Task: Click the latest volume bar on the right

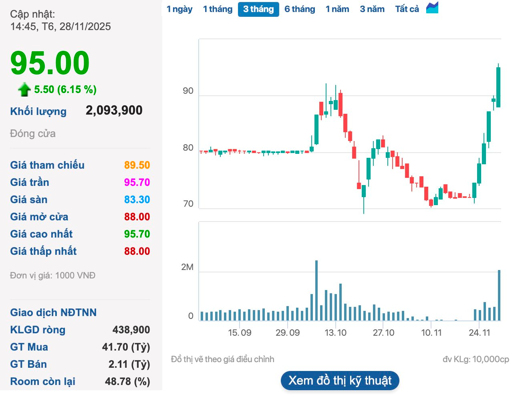Action: tap(499, 292)
